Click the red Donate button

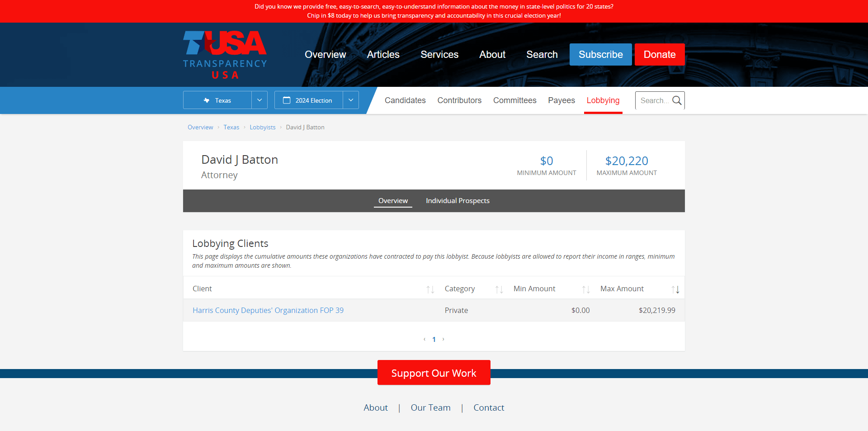pyautogui.click(x=660, y=55)
